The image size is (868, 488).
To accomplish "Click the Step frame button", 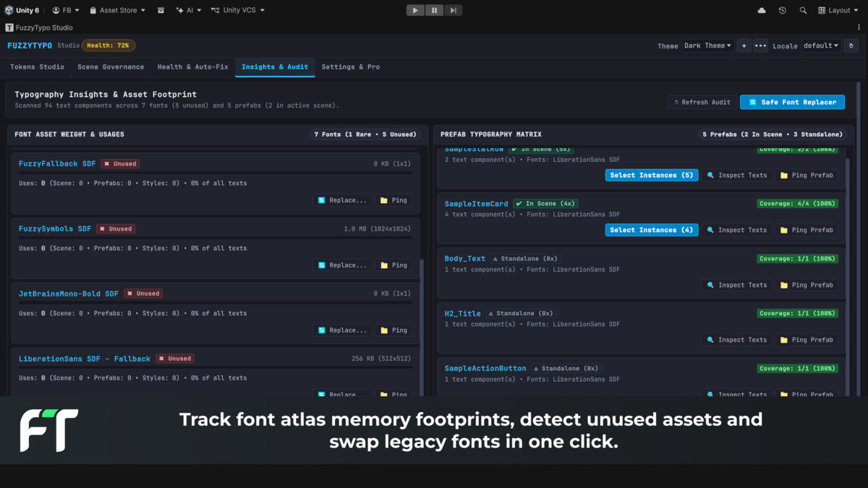I will [453, 10].
